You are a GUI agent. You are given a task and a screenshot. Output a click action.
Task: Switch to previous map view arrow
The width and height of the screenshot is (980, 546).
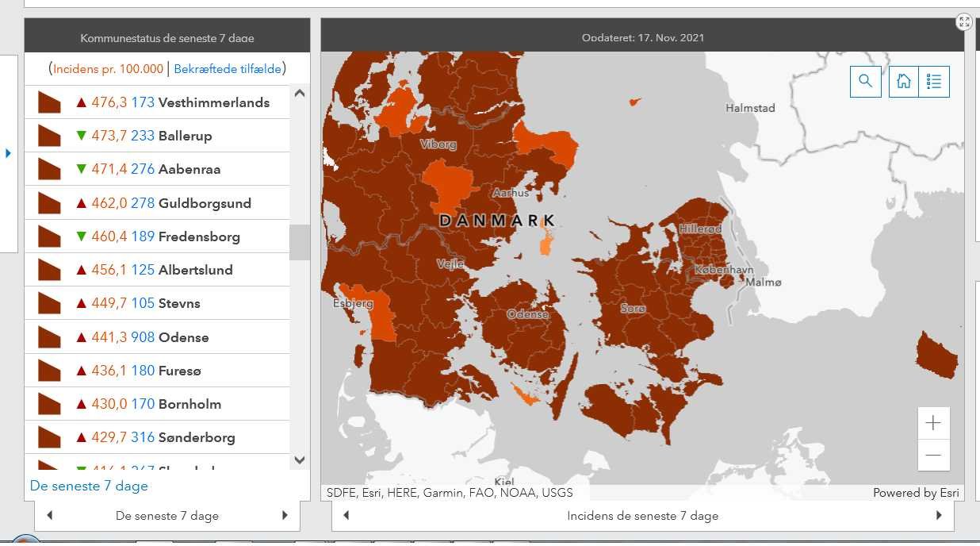tap(346, 516)
